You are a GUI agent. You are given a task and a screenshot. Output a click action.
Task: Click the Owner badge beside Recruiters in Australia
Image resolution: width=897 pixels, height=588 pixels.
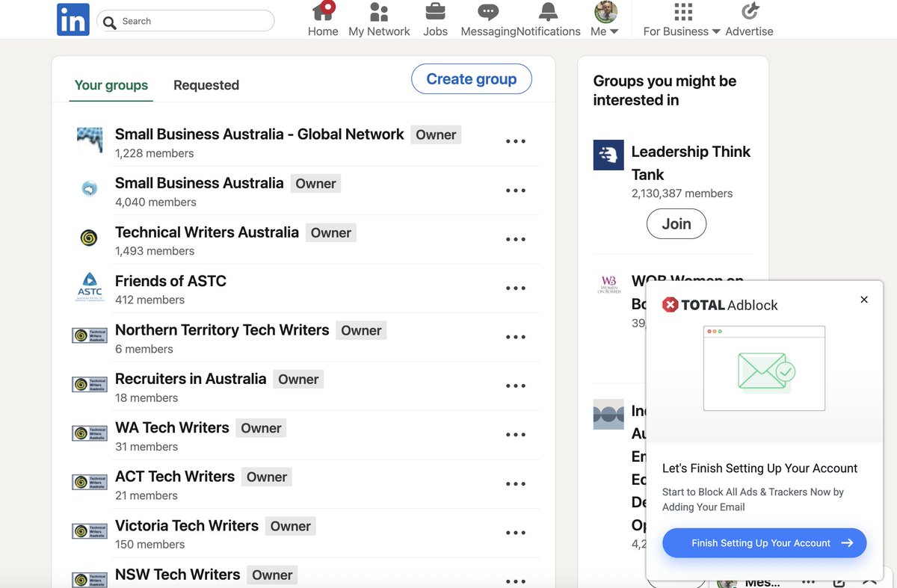[x=298, y=380]
